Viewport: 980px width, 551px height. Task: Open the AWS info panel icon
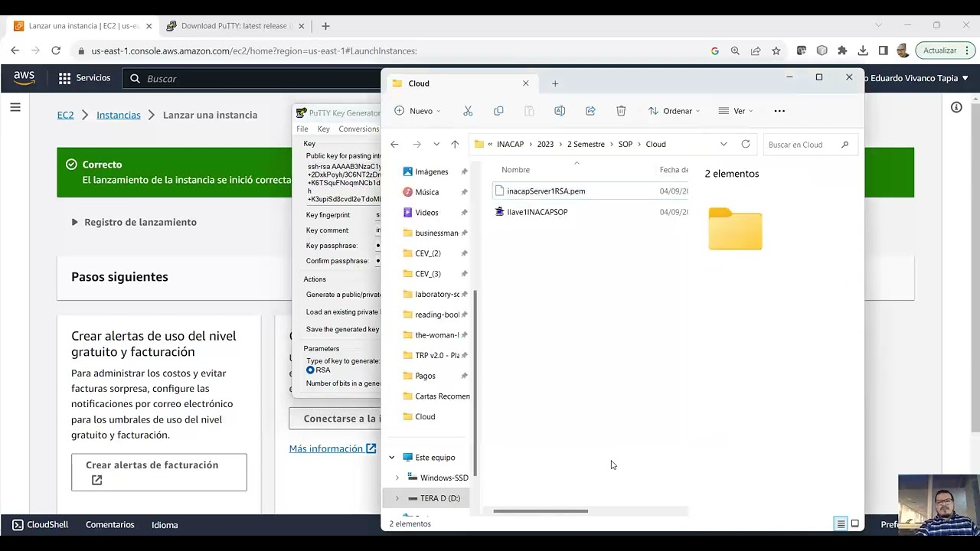tap(956, 107)
